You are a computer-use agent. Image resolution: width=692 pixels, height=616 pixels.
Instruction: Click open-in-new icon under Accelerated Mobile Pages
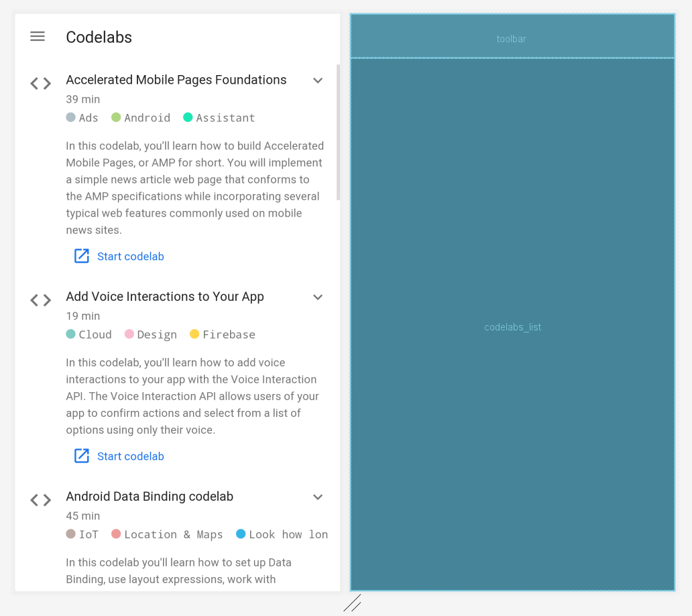[x=82, y=256]
